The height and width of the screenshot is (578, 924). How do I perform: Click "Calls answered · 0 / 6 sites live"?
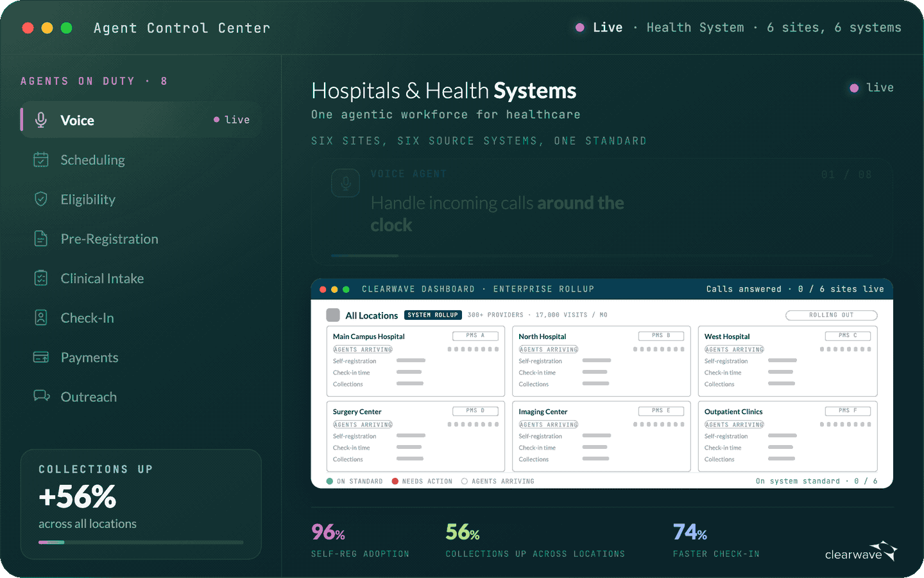tap(795, 289)
